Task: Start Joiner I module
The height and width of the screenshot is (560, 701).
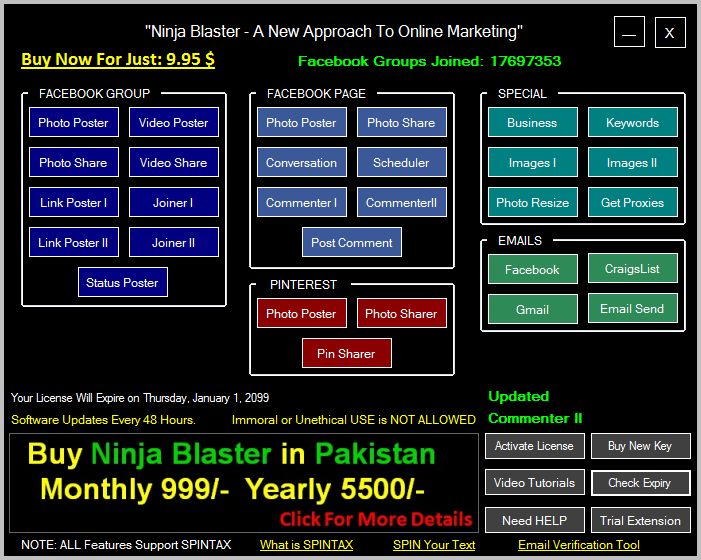Action: click(174, 202)
